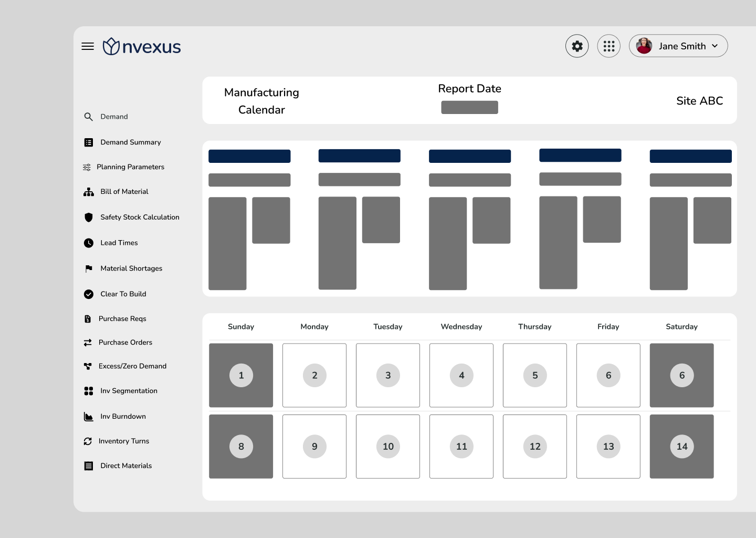The image size is (756, 538).
Task: Select calendar day 9
Action: click(314, 447)
